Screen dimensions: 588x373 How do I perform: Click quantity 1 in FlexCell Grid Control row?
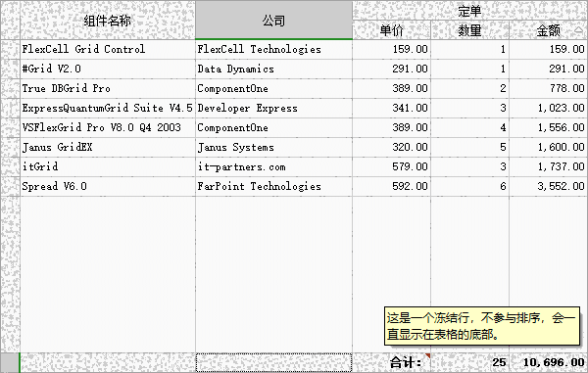click(469, 49)
